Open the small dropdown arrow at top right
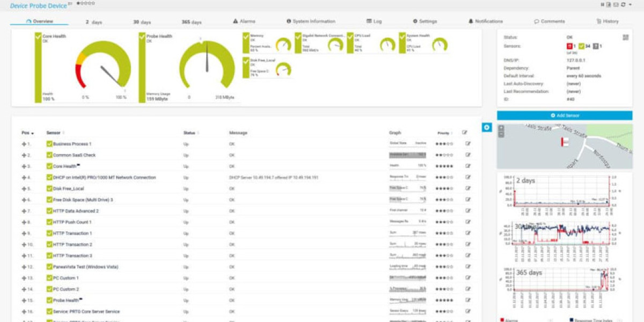644x322 pixels. click(631, 4)
